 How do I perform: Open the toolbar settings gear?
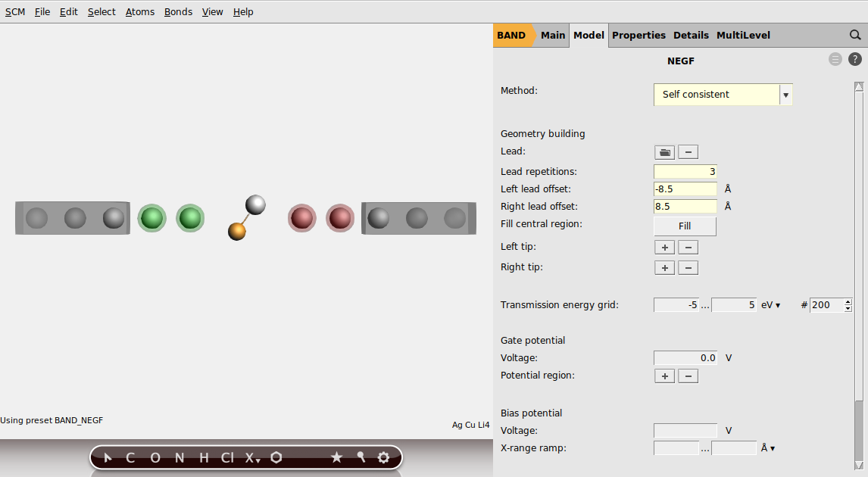point(383,457)
